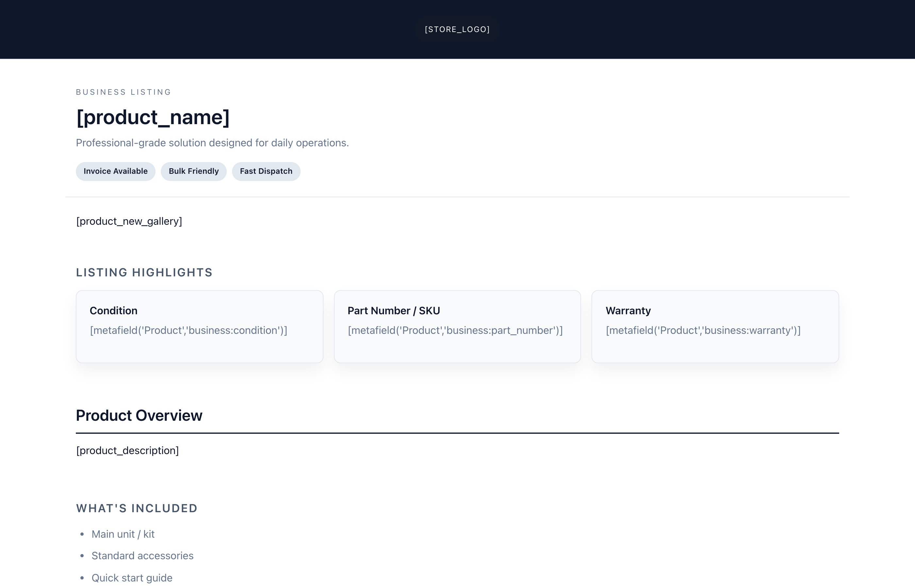Click the Invoice Available badge

(x=115, y=171)
